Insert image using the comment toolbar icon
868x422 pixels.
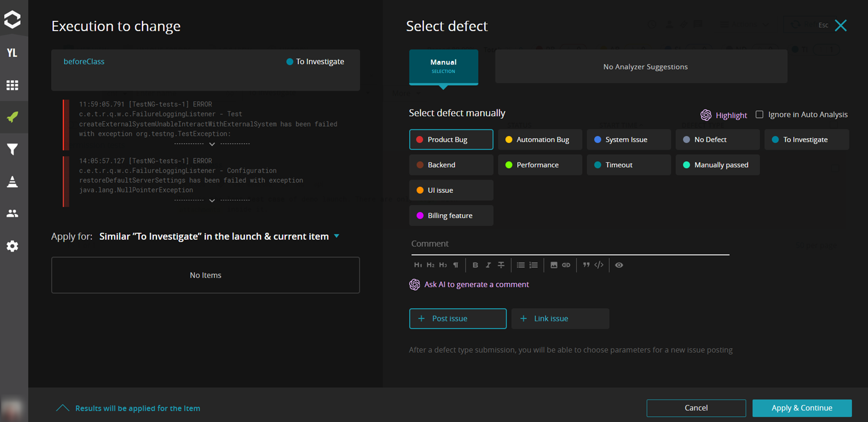tap(553, 265)
